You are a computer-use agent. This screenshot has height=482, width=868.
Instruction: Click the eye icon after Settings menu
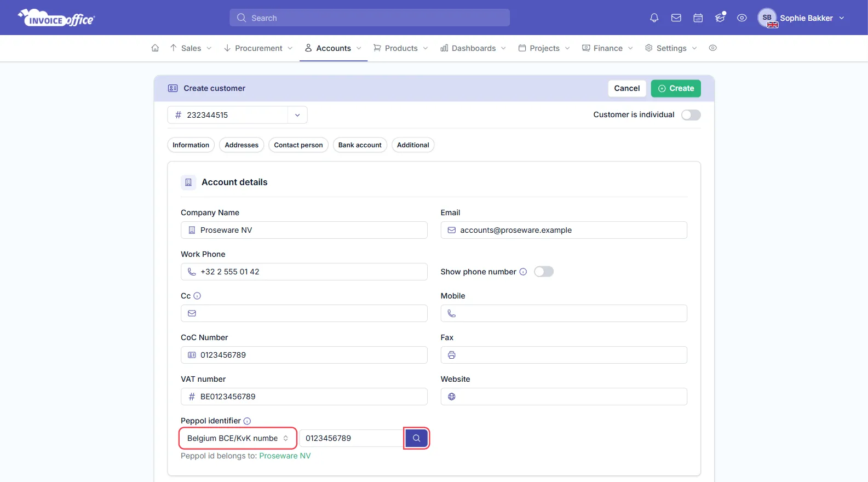(712, 48)
